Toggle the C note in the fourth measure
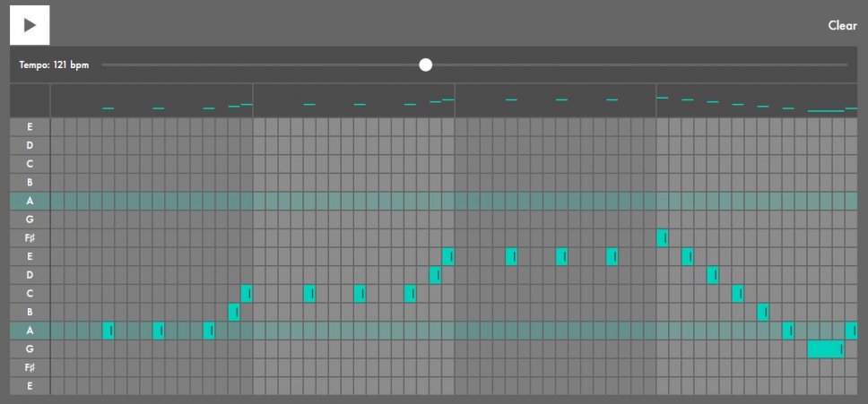868x404 pixels. [x=738, y=294]
